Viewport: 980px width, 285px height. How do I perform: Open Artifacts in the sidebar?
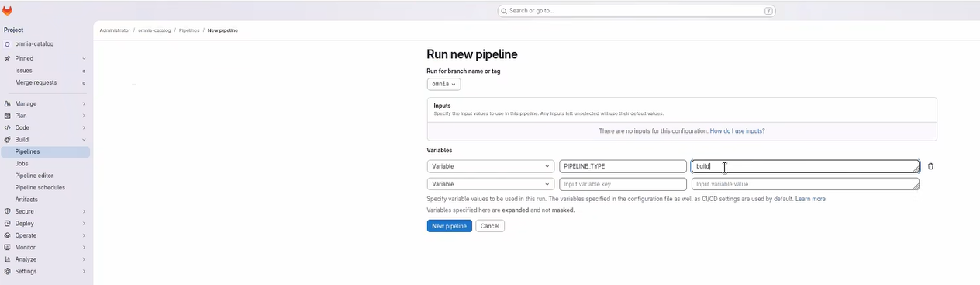(47, 200)
